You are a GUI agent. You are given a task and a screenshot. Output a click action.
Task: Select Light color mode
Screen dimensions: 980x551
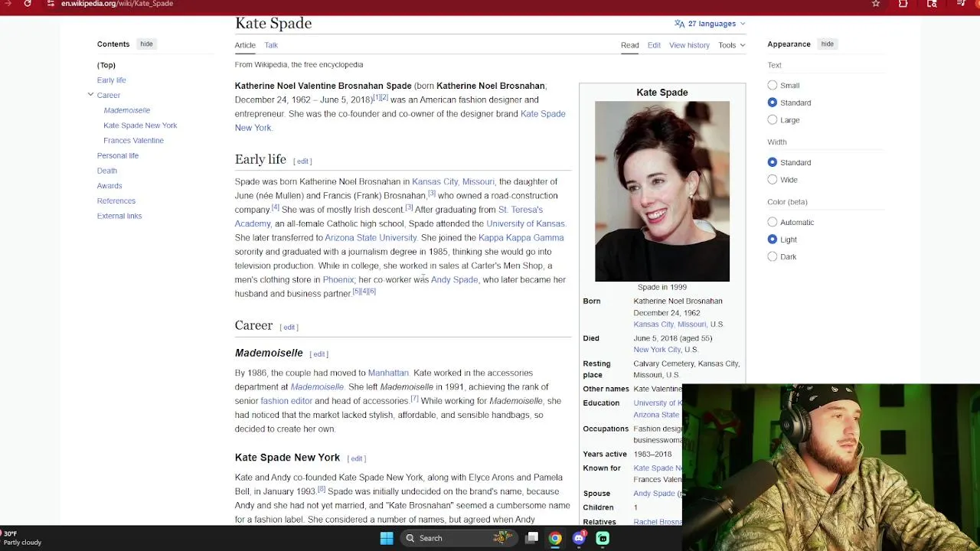click(773, 240)
